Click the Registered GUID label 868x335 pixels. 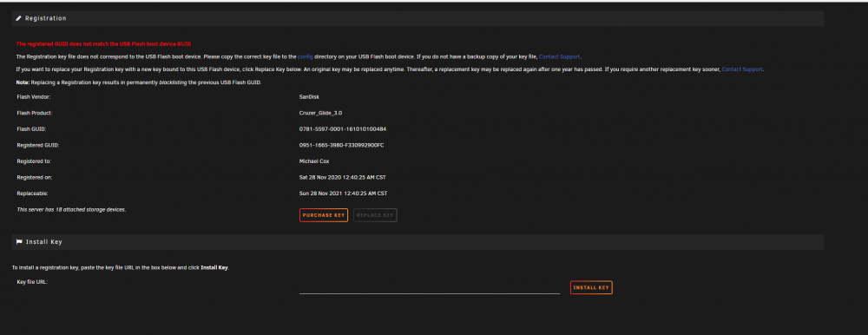pos(37,145)
